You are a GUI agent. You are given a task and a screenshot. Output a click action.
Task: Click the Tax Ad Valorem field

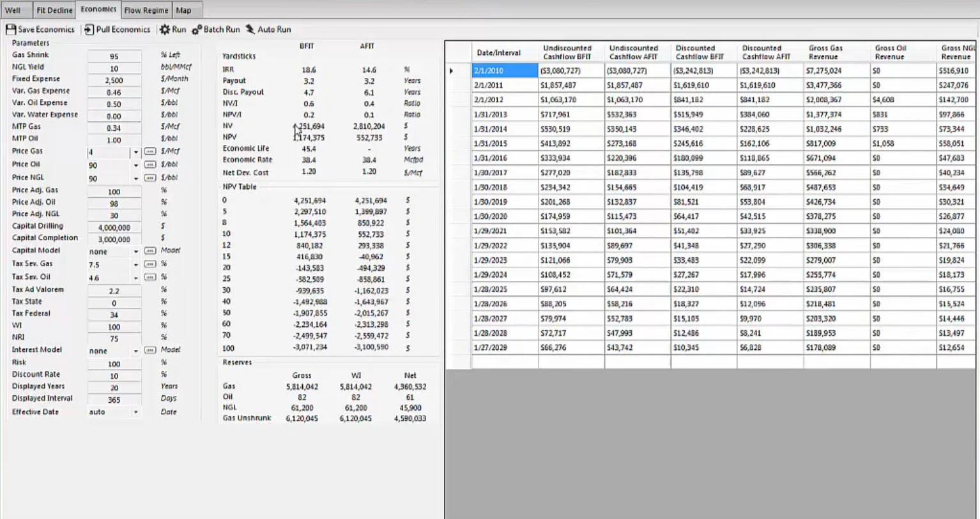[114, 290]
